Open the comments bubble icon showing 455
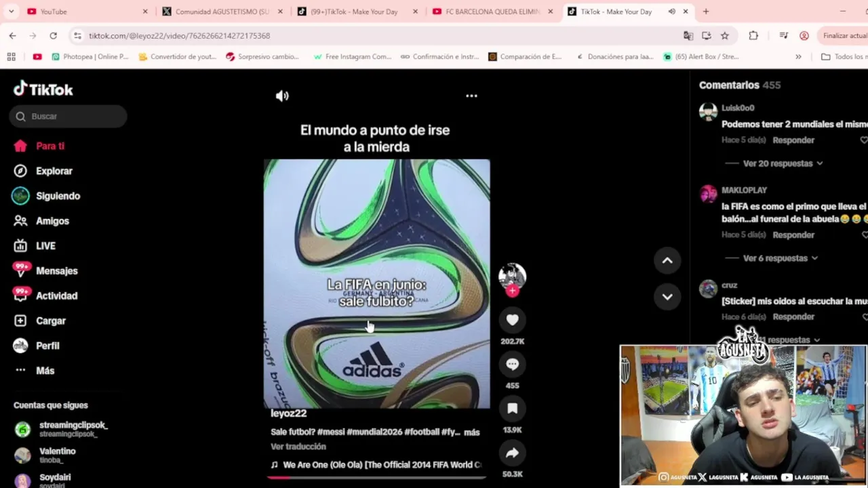Image resolution: width=868 pixels, height=488 pixels. 512,364
